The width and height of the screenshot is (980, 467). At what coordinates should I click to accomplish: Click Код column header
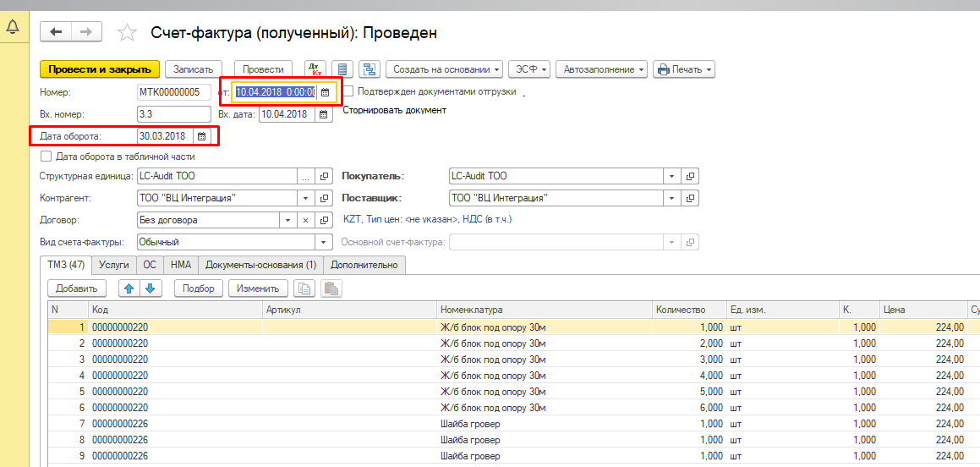click(175, 310)
